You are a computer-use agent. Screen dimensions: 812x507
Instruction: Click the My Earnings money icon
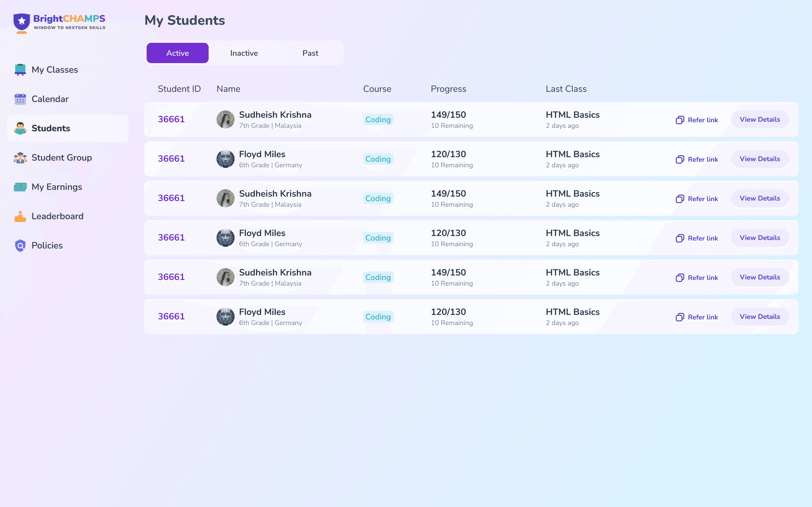pos(20,187)
